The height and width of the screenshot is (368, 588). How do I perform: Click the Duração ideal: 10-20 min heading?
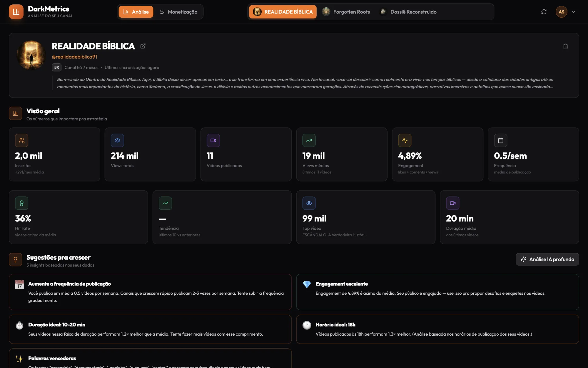pos(57,325)
